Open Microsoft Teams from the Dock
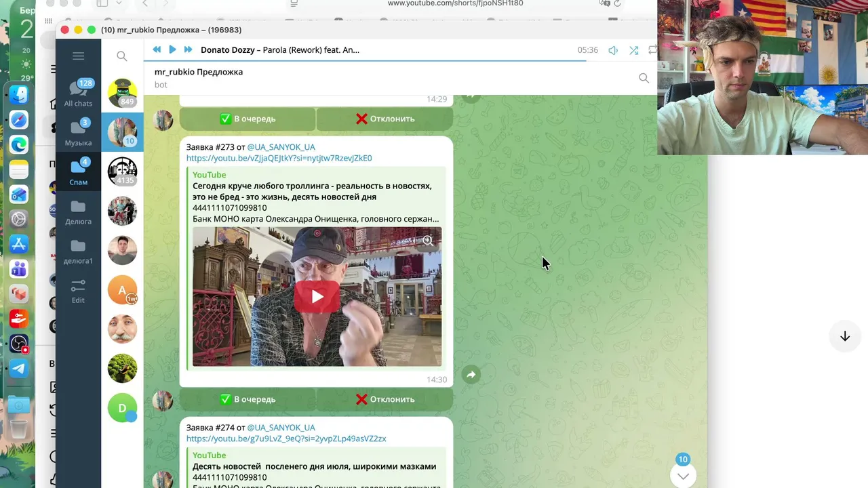The height and width of the screenshot is (488, 868). 19,269
